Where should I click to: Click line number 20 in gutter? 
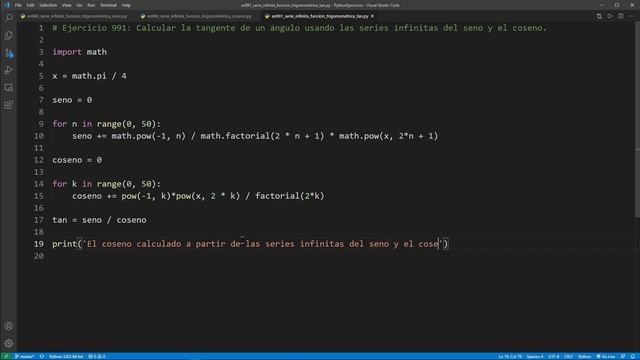pos(39,256)
